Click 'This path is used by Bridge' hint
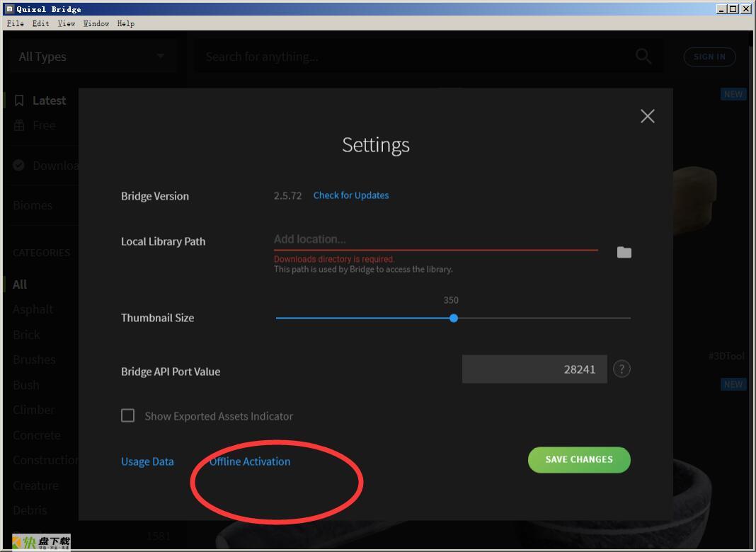756x552 pixels. point(364,269)
